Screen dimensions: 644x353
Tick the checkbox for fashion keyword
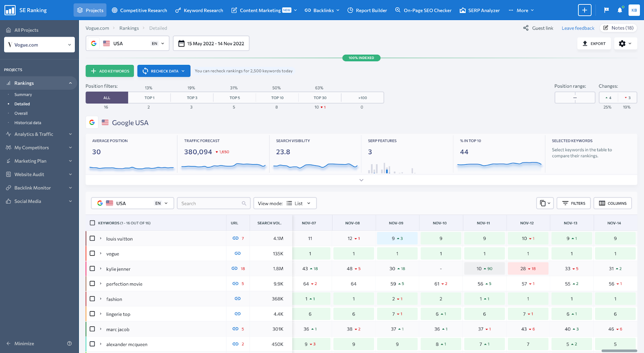coord(92,299)
